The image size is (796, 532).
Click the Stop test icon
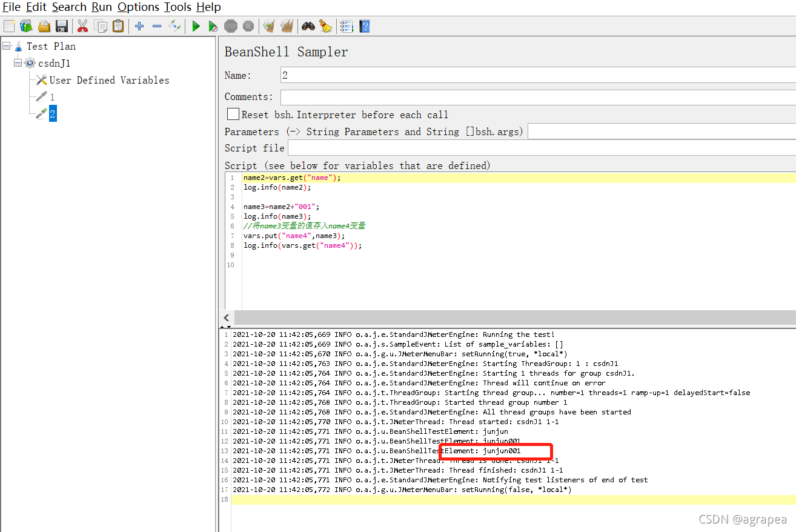coord(231,26)
